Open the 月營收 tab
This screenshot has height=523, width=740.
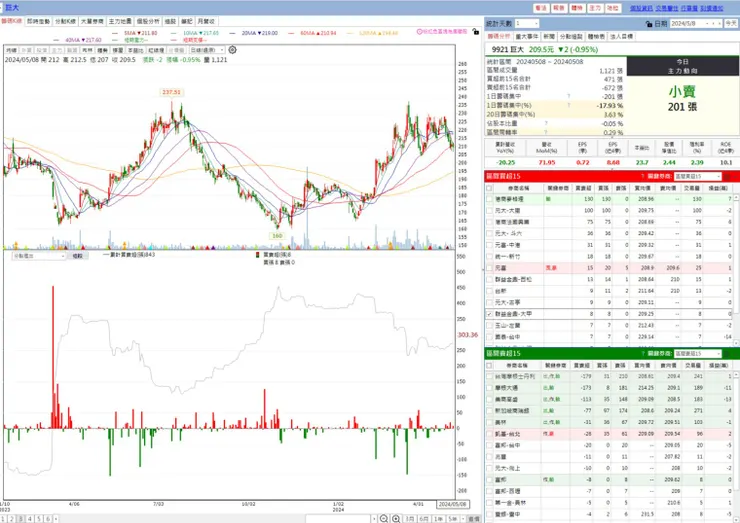click(x=206, y=21)
